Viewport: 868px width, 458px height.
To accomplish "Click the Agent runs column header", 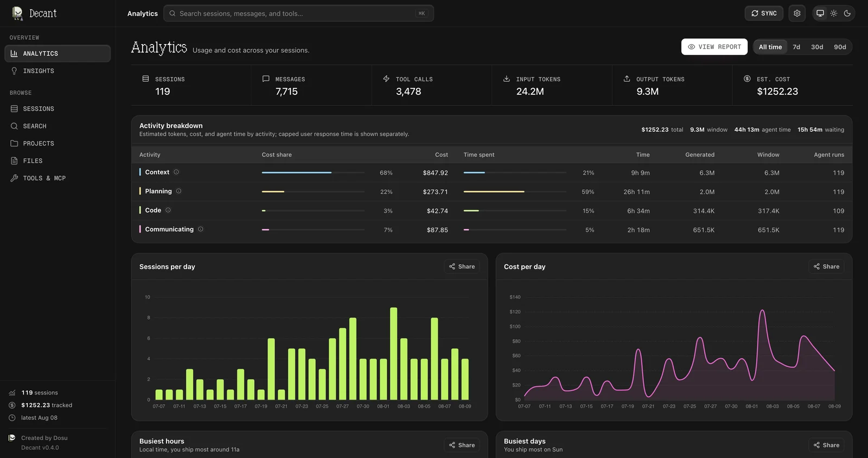I will (829, 155).
